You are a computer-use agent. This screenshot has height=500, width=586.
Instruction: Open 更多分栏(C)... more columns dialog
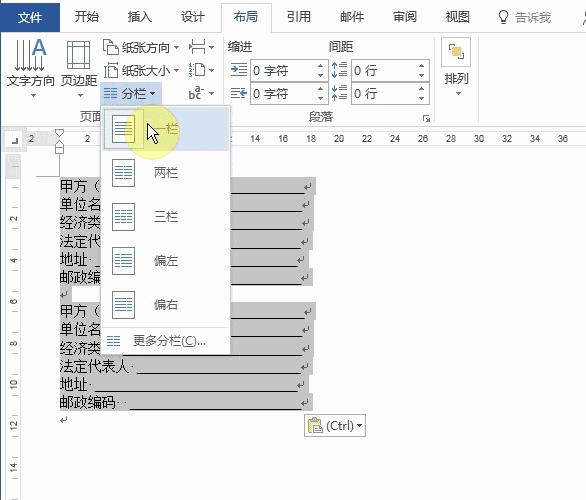pyautogui.click(x=166, y=341)
